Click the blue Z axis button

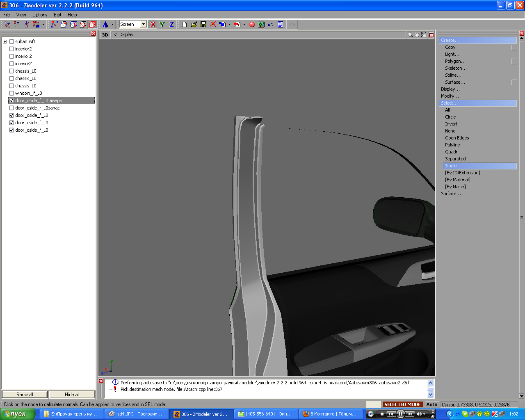(171, 25)
